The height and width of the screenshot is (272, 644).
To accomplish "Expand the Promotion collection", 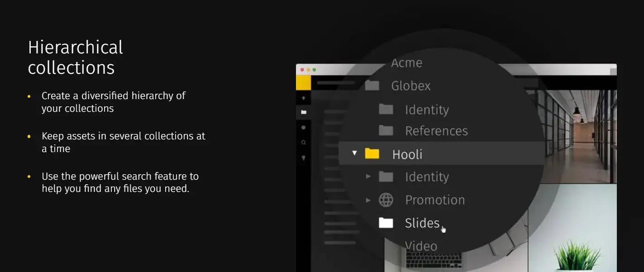I will click(368, 200).
